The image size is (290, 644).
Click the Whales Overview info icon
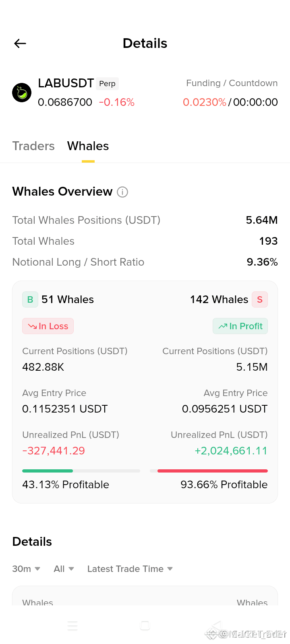pyautogui.click(x=122, y=192)
